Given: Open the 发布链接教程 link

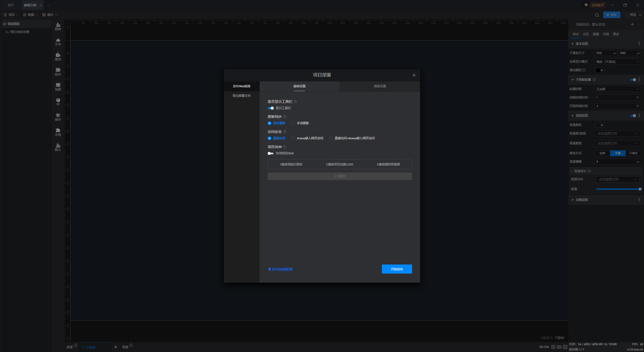Looking at the screenshot, I should pyautogui.click(x=282, y=269).
